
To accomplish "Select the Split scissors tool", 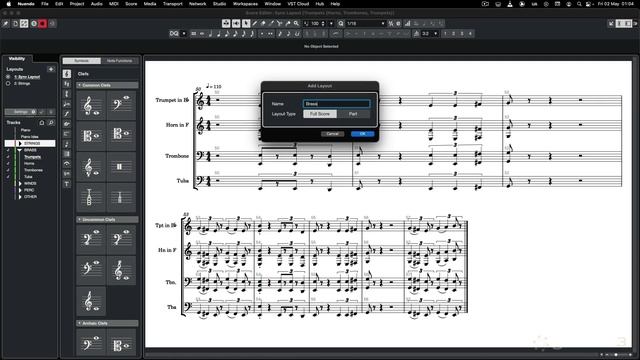I will (x=280, y=24).
